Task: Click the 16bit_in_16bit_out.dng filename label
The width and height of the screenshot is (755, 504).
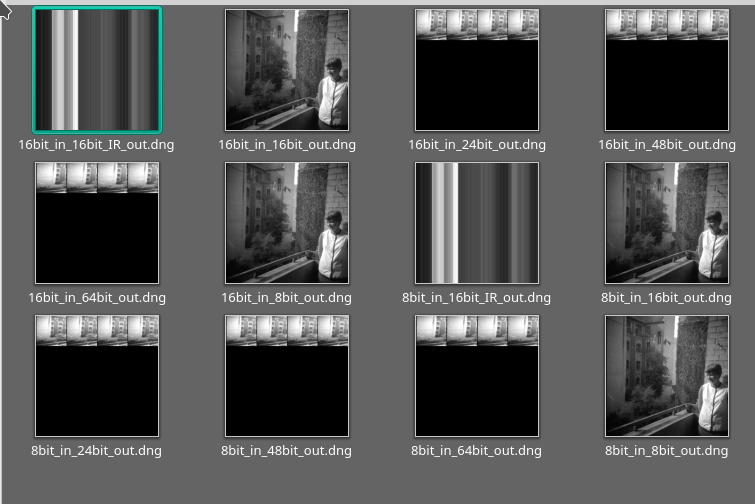Action: (x=287, y=145)
